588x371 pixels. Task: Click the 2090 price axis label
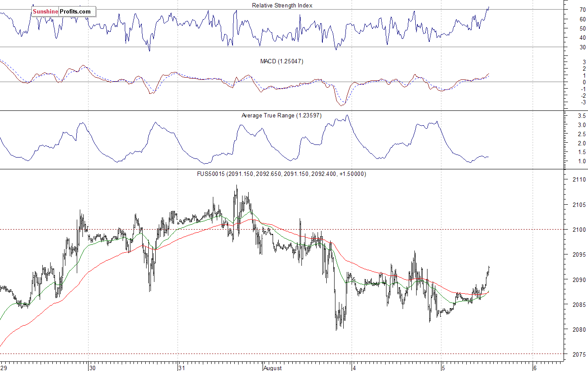pyautogui.click(x=578, y=280)
